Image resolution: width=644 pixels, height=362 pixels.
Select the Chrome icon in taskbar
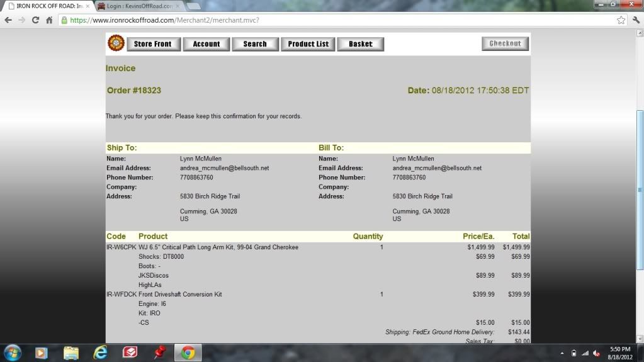pyautogui.click(x=188, y=353)
